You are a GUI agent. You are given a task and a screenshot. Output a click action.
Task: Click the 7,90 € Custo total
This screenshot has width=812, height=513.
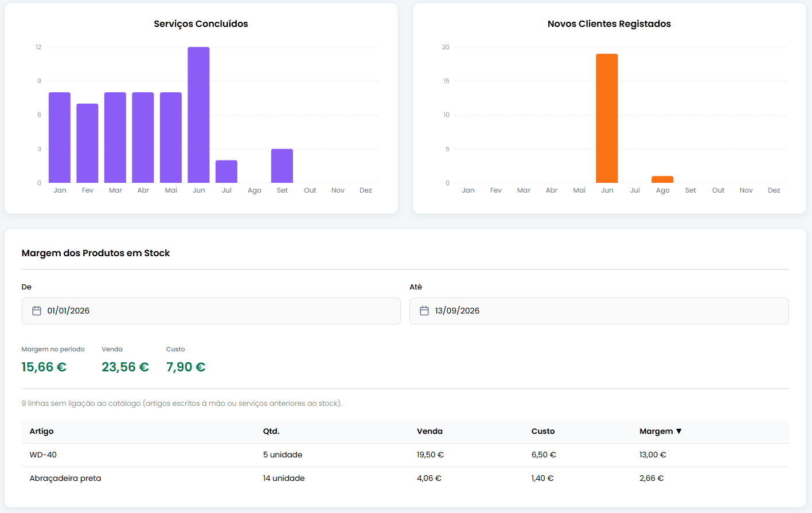(x=186, y=367)
